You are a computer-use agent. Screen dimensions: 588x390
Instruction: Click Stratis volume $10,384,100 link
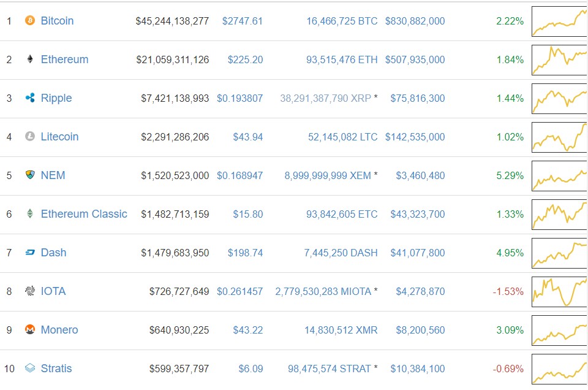(x=418, y=369)
